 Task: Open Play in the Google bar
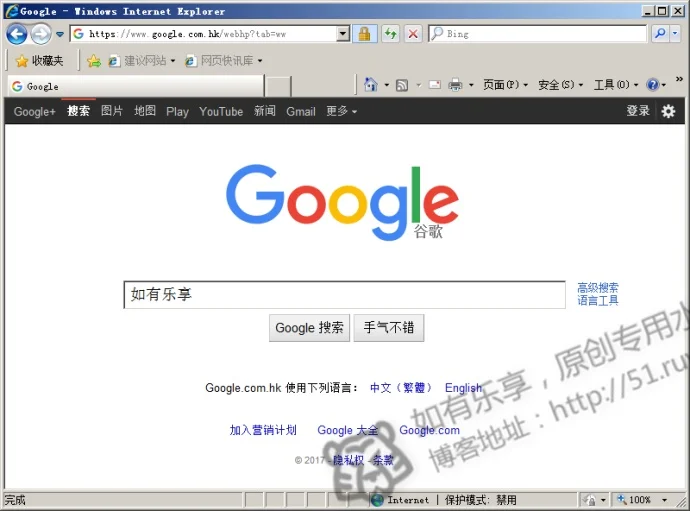(x=177, y=112)
